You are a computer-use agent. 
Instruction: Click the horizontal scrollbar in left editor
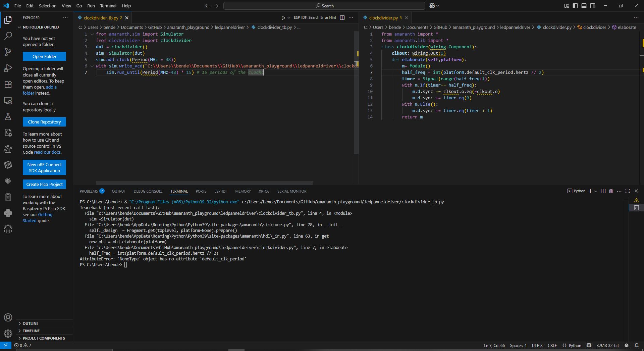(x=205, y=183)
